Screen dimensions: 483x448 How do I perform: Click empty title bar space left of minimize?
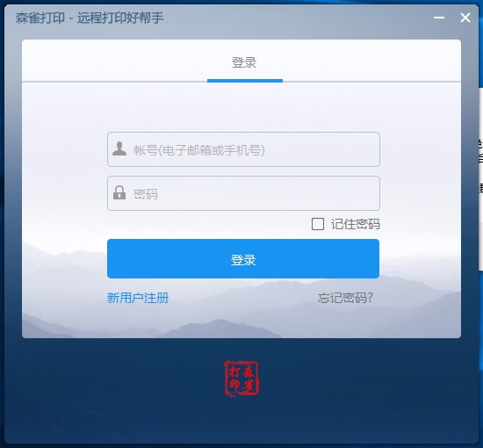coord(292,18)
